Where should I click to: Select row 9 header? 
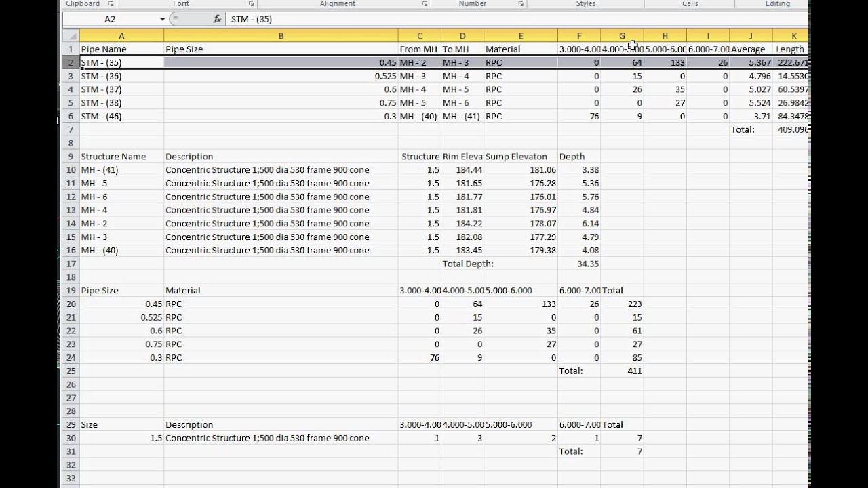pyautogui.click(x=71, y=157)
